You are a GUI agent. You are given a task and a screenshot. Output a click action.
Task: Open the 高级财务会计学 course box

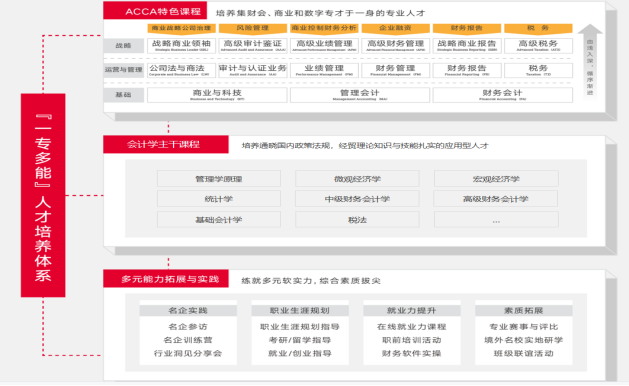point(496,199)
